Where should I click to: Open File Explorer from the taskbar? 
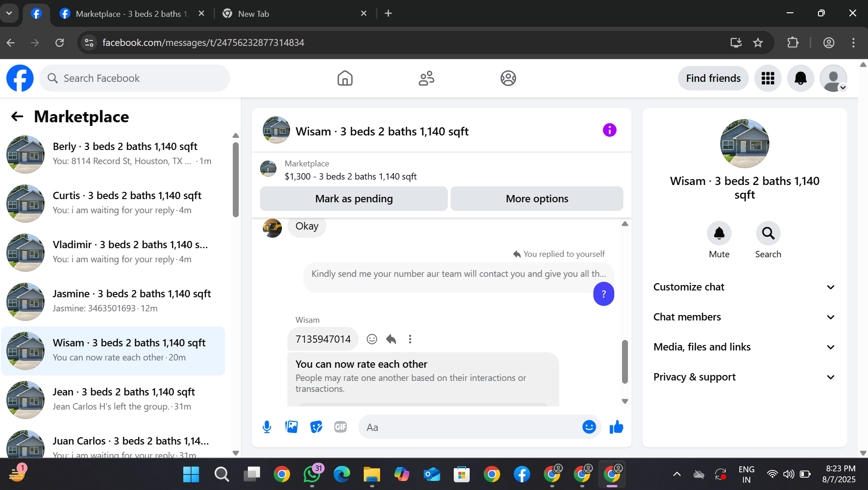point(372,475)
